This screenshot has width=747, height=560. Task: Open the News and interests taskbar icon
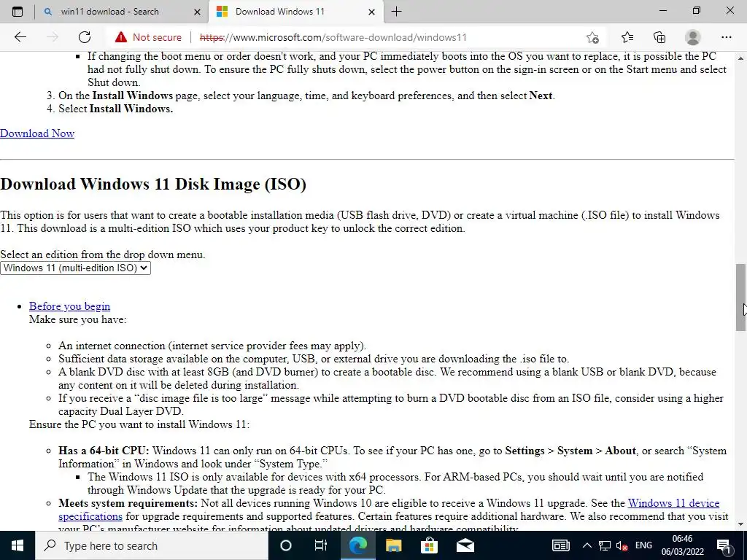(561, 545)
